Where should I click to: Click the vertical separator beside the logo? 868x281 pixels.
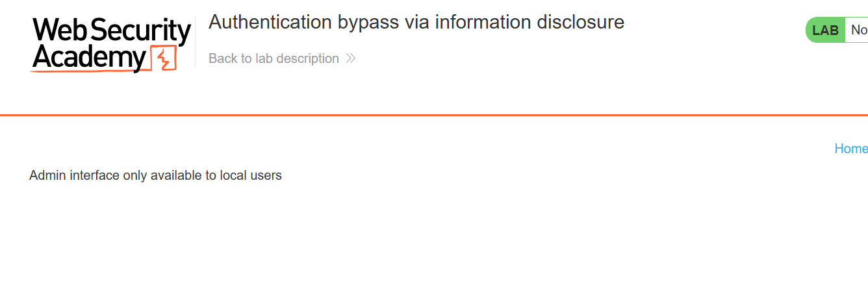[195, 42]
